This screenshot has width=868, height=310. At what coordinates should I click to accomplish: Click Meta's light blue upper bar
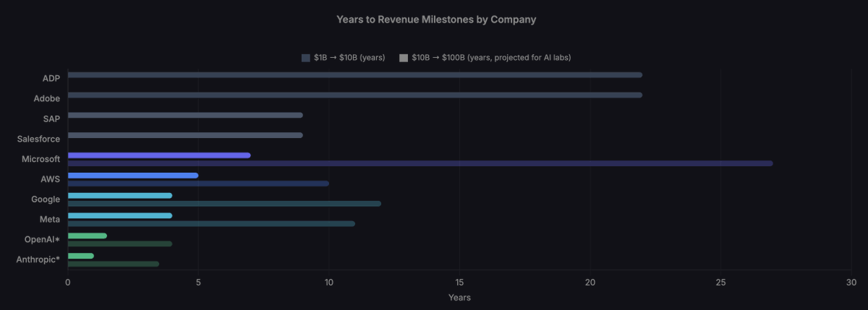(120, 215)
